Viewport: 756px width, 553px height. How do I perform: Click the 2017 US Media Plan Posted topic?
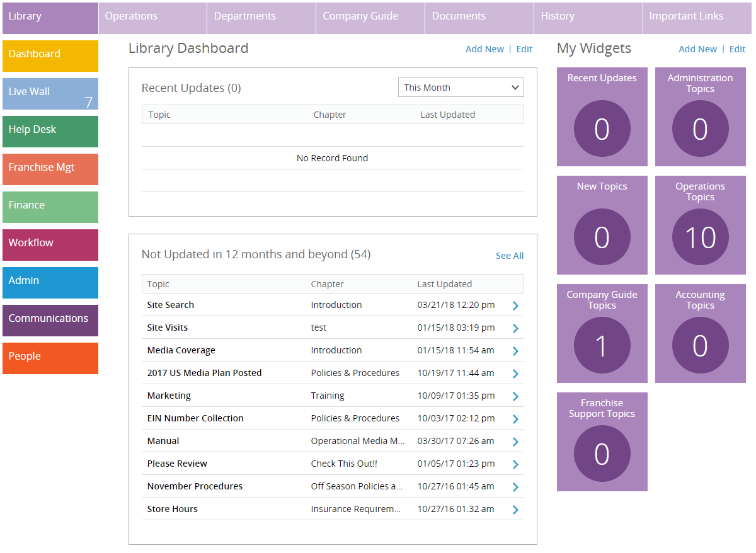pos(205,373)
